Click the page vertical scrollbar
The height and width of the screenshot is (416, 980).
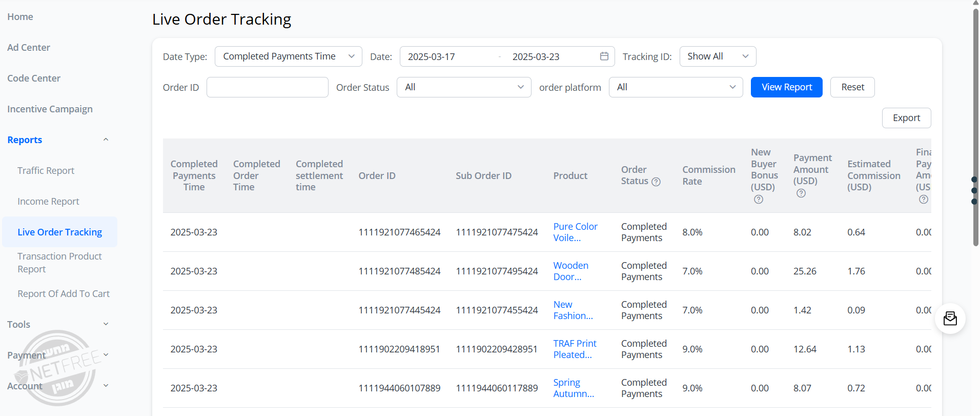975,128
